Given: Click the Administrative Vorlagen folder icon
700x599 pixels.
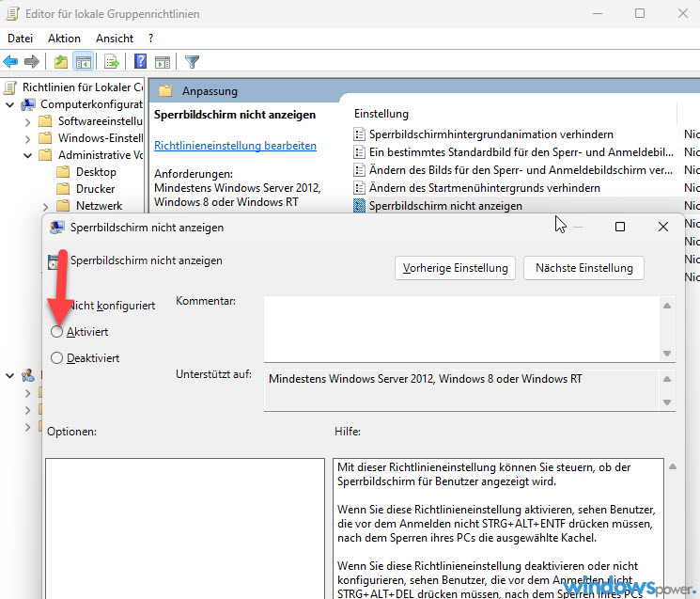Looking at the screenshot, I should coord(45,155).
